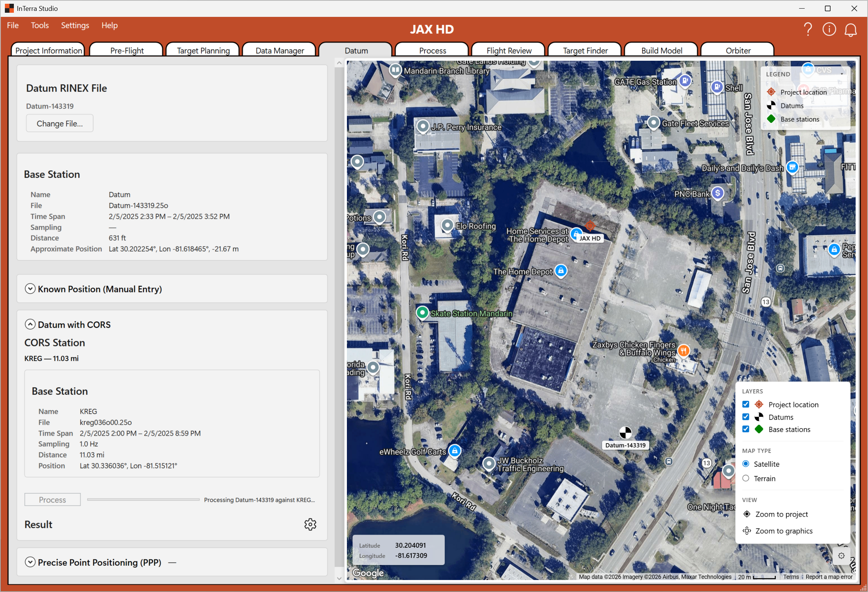Uncheck the Project location layer checkbox

click(745, 404)
